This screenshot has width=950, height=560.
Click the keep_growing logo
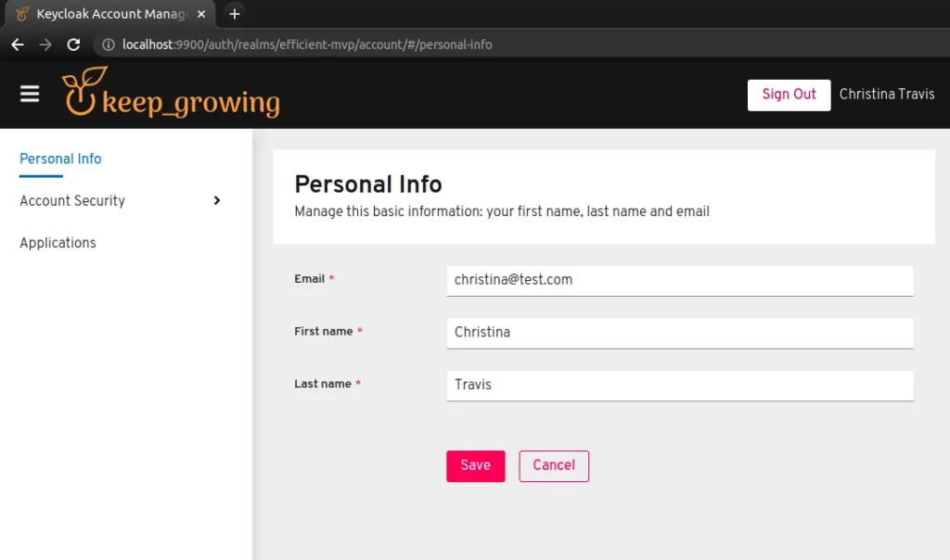tap(171, 93)
